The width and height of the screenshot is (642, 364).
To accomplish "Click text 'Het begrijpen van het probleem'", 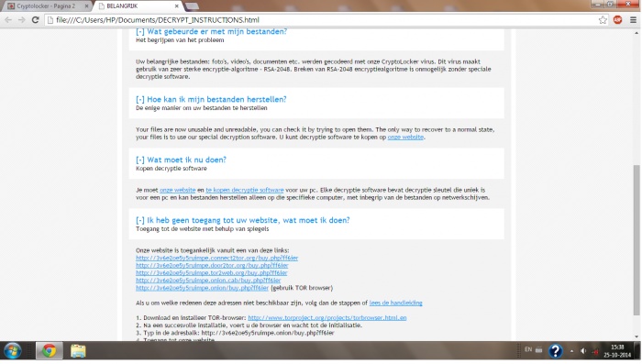I will coord(180,40).
